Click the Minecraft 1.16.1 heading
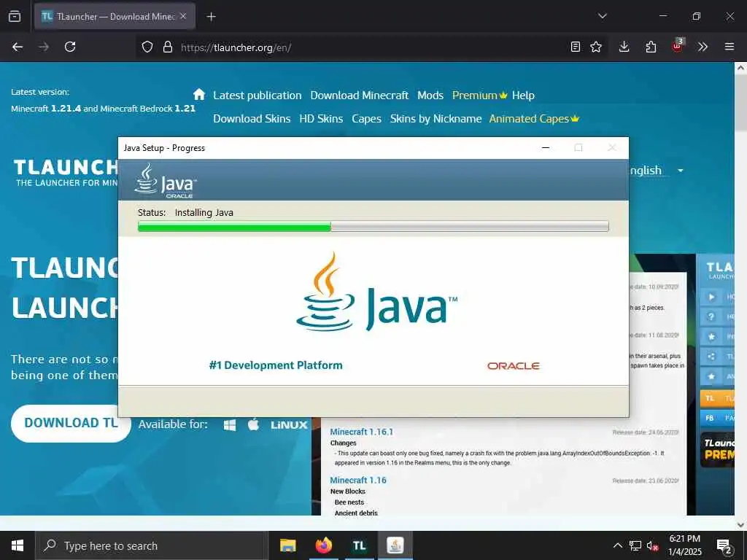747x560 pixels. 362,432
